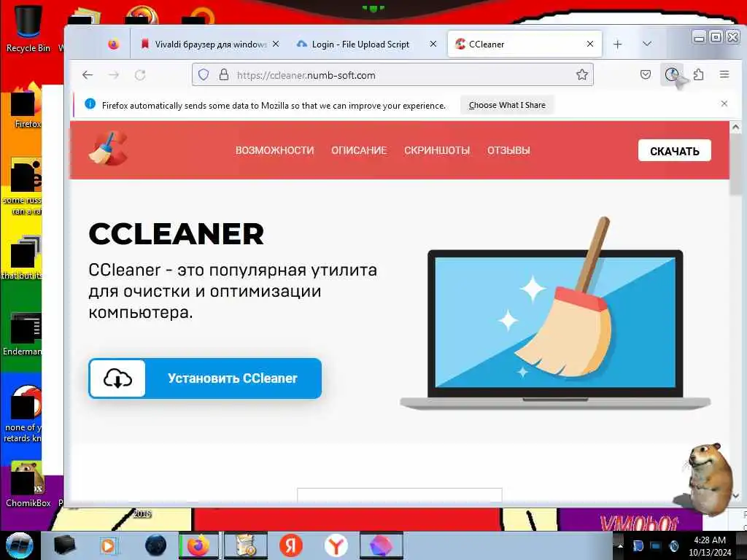Image resolution: width=747 pixels, height=560 pixels.
Task: Open the Enderman desktop icon
Action: [23, 333]
